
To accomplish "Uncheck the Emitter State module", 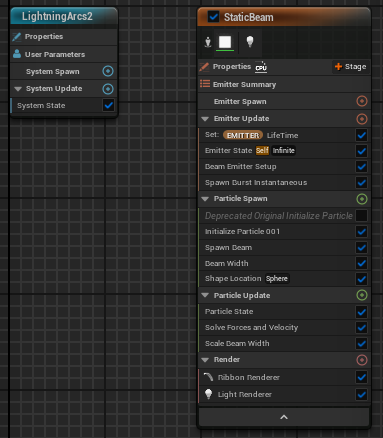I will point(361,151).
